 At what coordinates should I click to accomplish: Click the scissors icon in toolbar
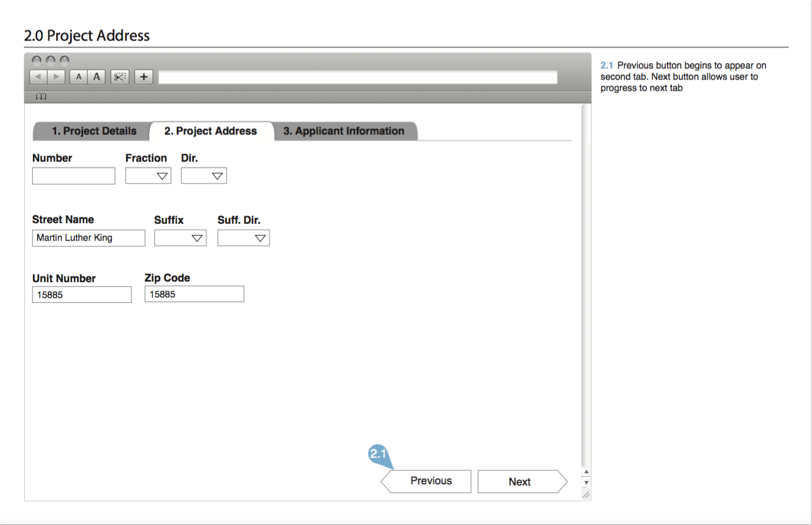click(x=120, y=77)
